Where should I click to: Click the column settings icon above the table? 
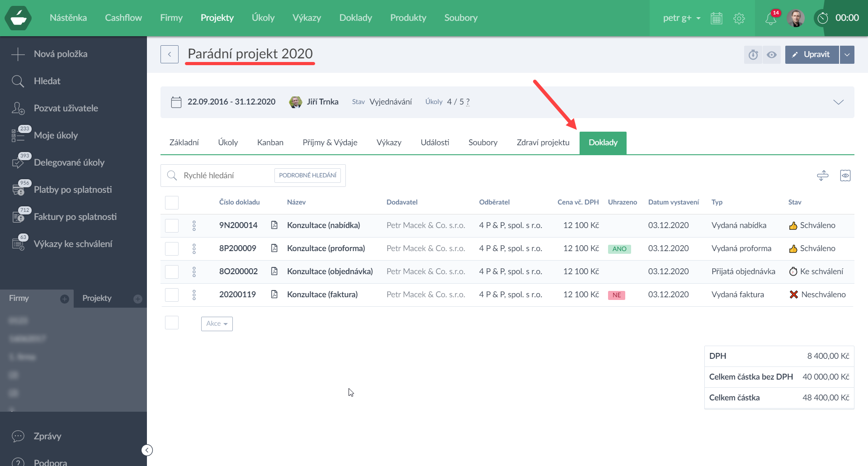coord(845,176)
